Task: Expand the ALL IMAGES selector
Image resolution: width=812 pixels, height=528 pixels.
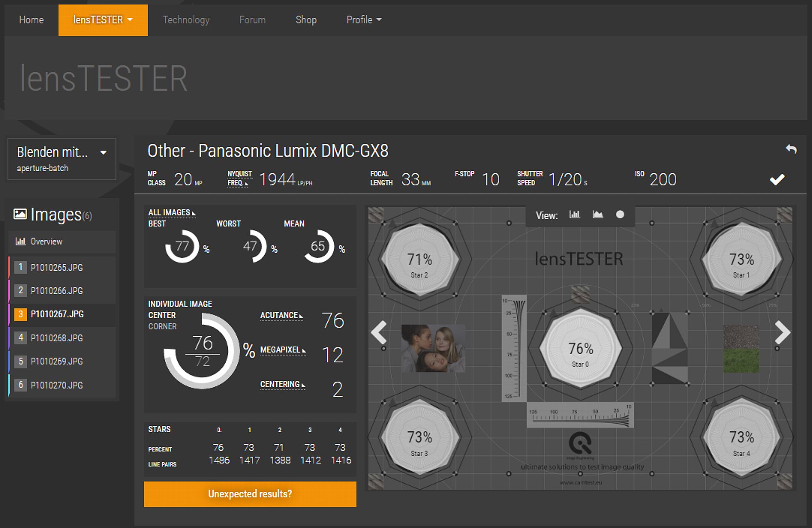Action: (172, 213)
